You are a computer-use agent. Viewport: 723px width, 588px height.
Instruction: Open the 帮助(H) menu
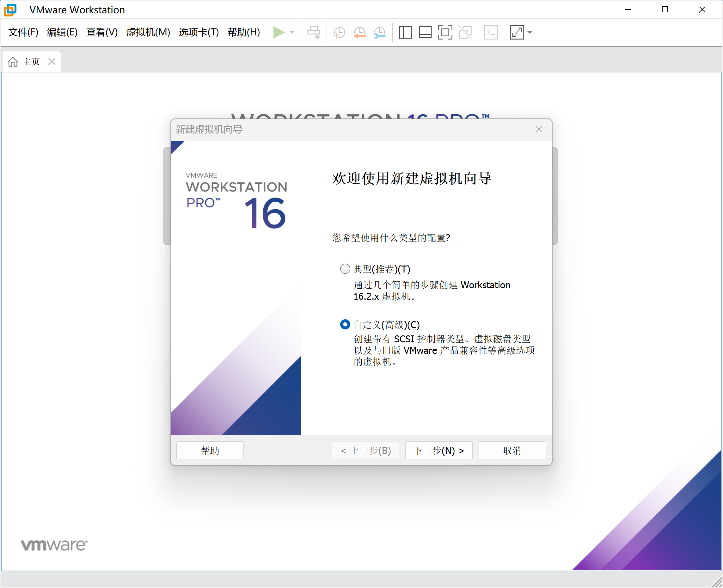tap(244, 33)
